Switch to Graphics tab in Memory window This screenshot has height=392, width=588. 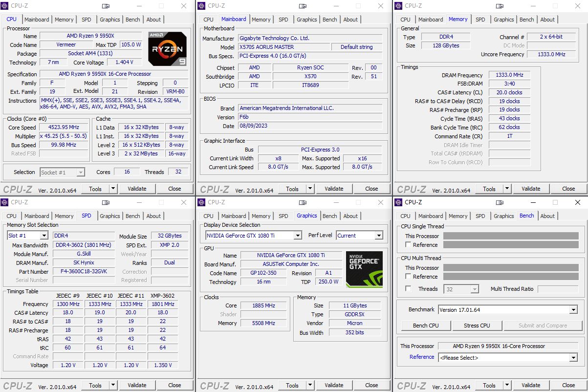click(x=504, y=20)
